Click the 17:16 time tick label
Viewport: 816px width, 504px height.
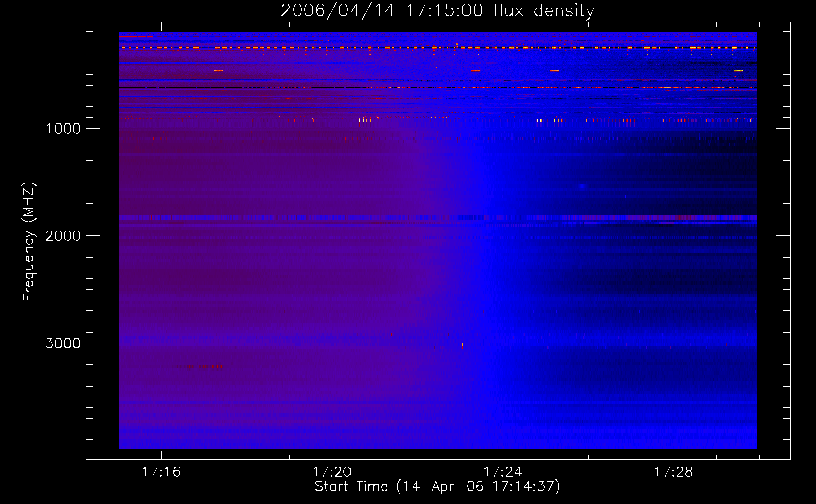pos(161,472)
